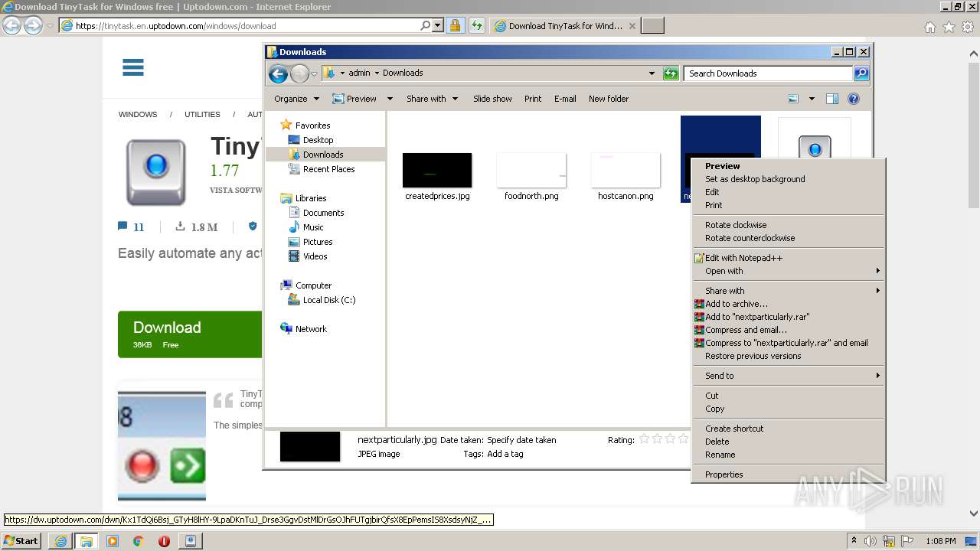
Task: Click Slide show in Explorer toolbar
Action: 492,99
